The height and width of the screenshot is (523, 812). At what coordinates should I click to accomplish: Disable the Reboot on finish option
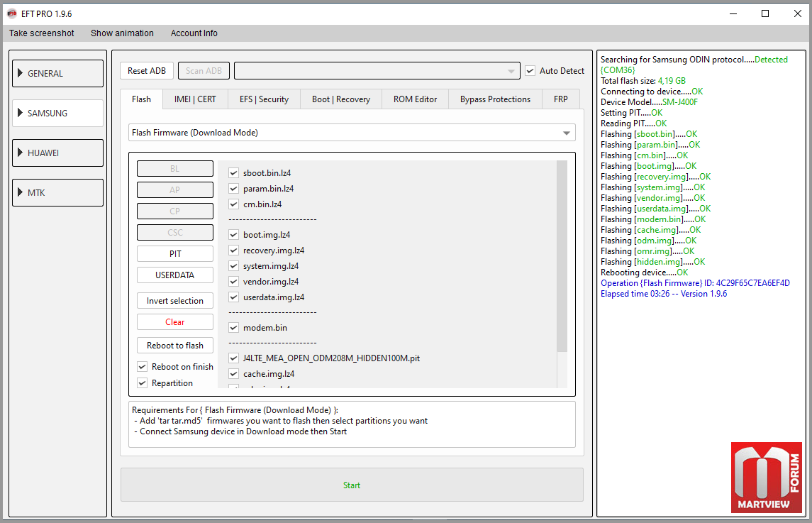[143, 367]
